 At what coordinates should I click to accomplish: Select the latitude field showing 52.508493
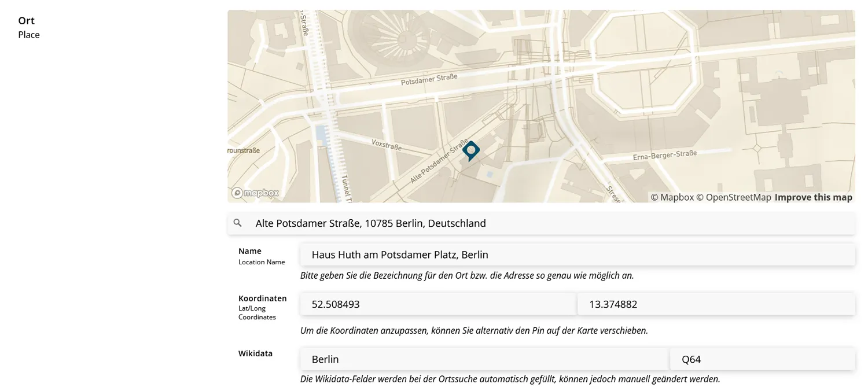point(437,304)
